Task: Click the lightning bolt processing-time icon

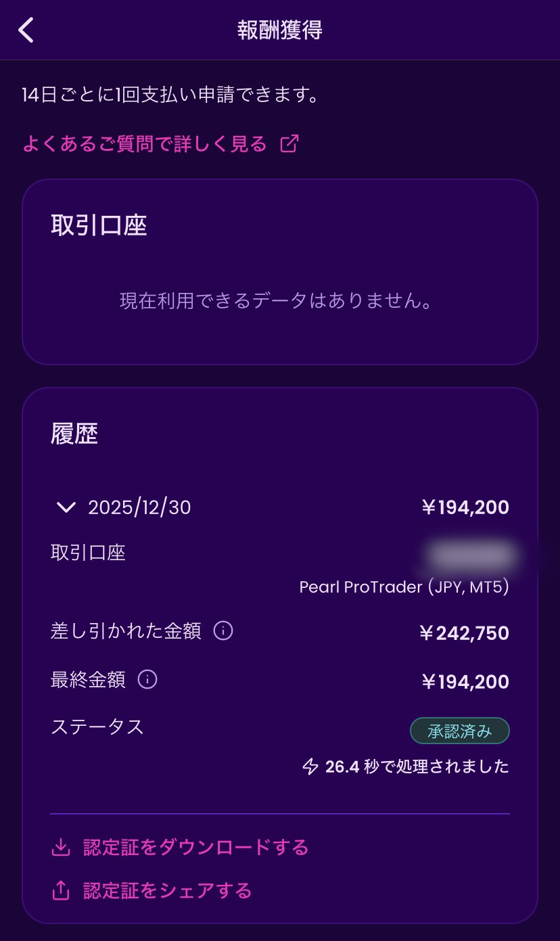Action: pos(310,766)
